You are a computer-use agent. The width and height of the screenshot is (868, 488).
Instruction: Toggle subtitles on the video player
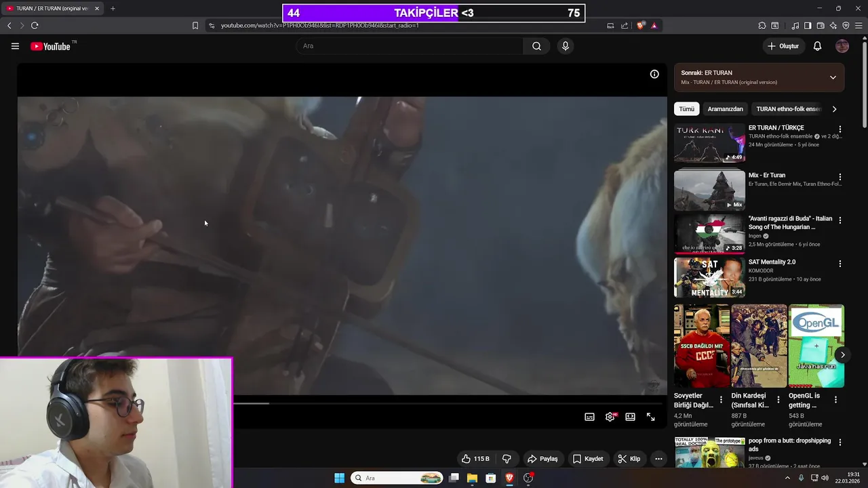pyautogui.click(x=590, y=417)
